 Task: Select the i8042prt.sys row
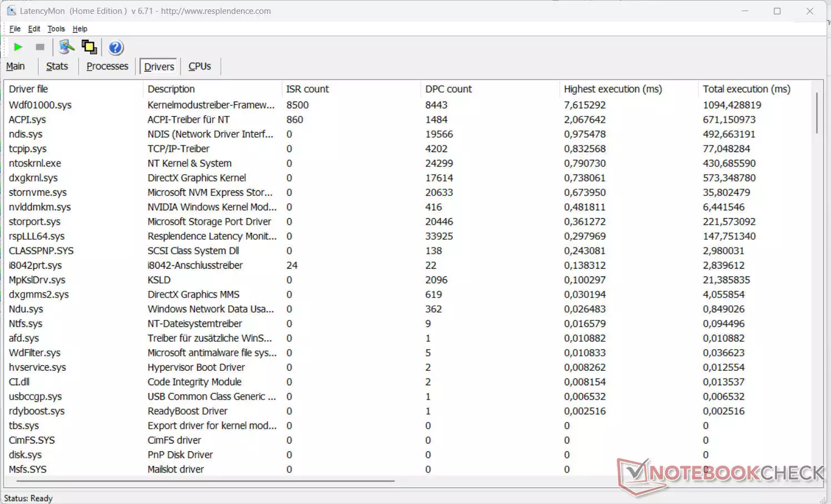coord(408,265)
